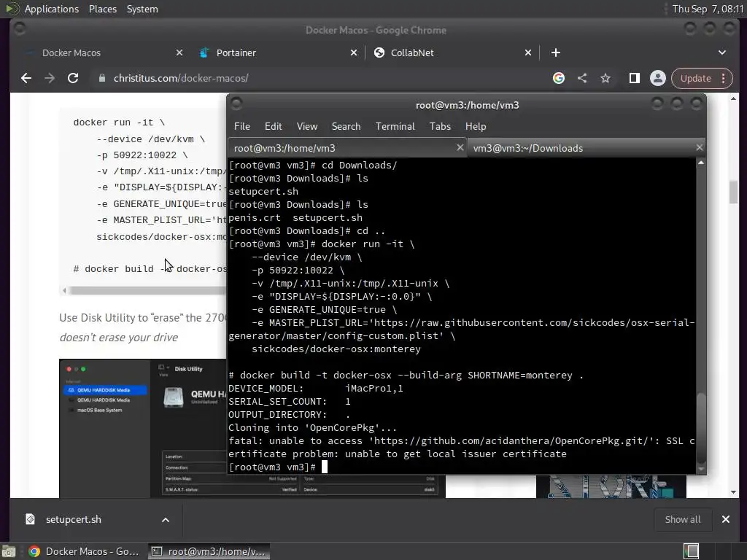Open Chrome three-dot menu
The height and width of the screenshot is (560, 747).
tap(723, 78)
